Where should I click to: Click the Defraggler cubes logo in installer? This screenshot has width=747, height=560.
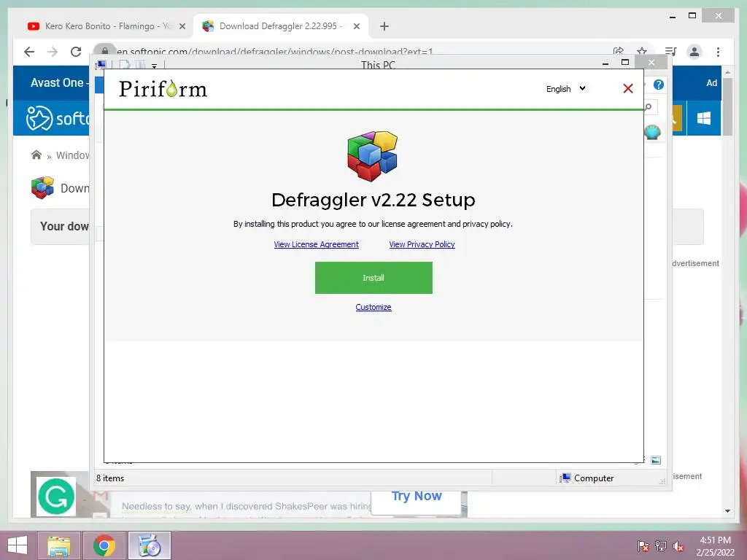373,156
